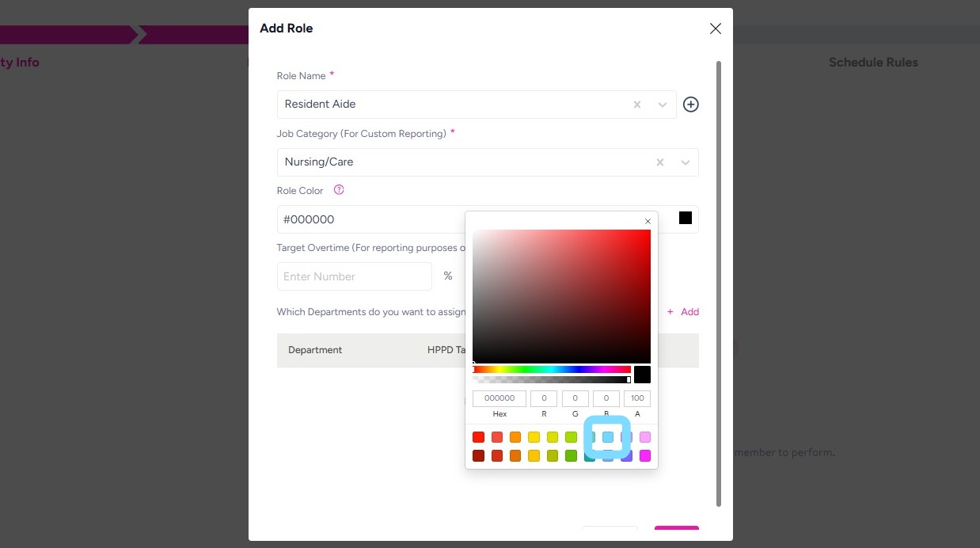
Task: Clear the Nursing/Care job category
Action: (x=660, y=162)
